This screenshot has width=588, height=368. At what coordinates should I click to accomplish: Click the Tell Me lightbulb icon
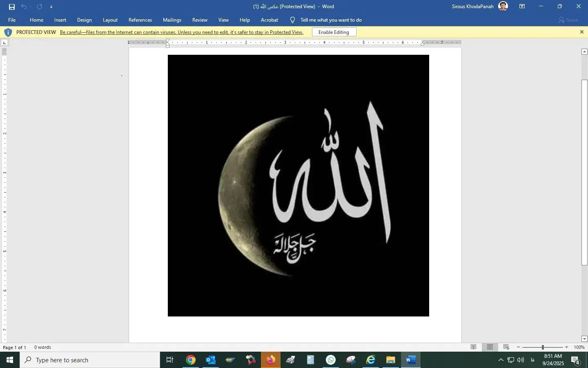292,20
